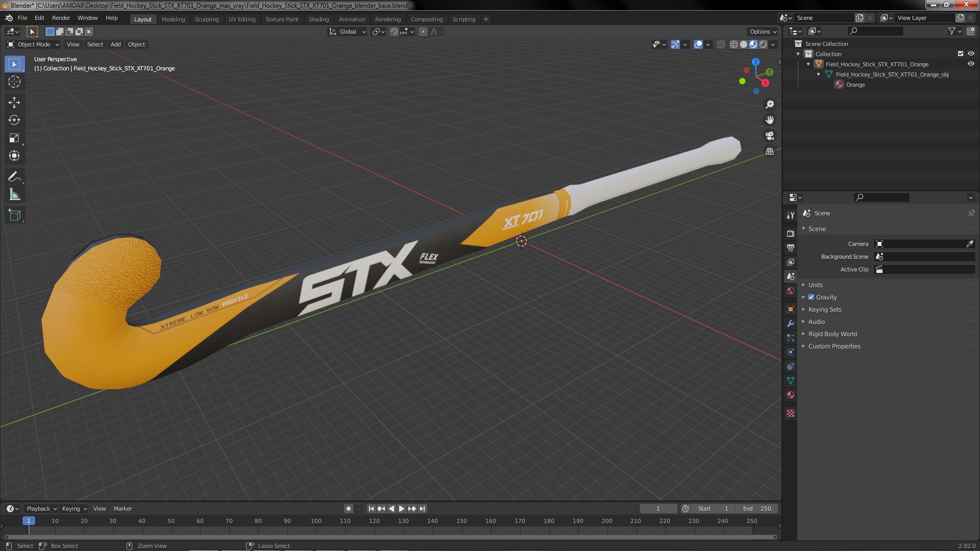
Task: Choose the Select Box tool
Action: tap(14, 64)
